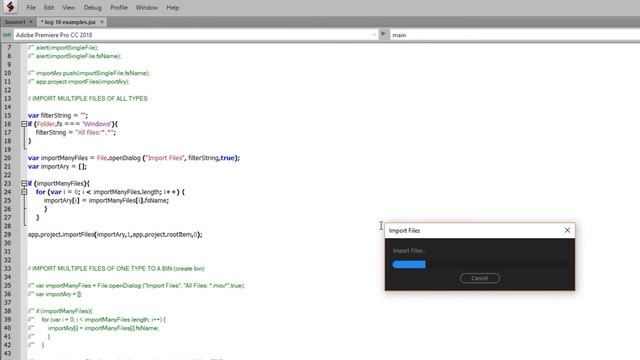
Task: Click the filterString = "All files:*.*" line
Action: click(76, 133)
